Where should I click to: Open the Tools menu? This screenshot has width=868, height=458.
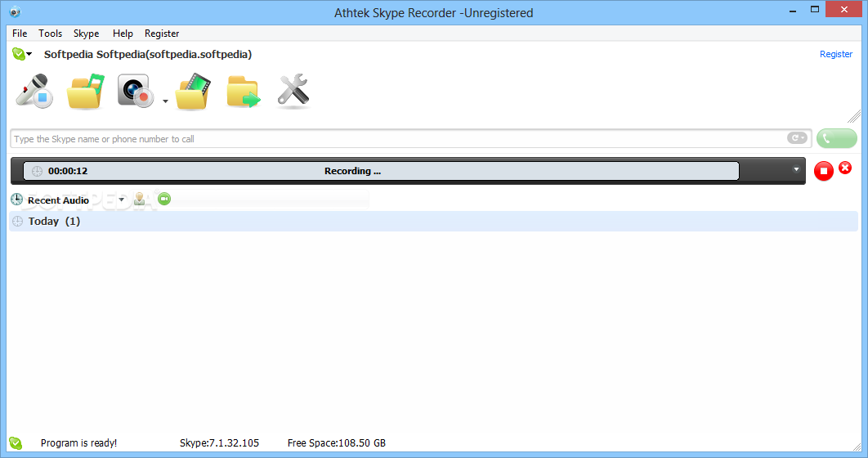click(x=51, y=34)
